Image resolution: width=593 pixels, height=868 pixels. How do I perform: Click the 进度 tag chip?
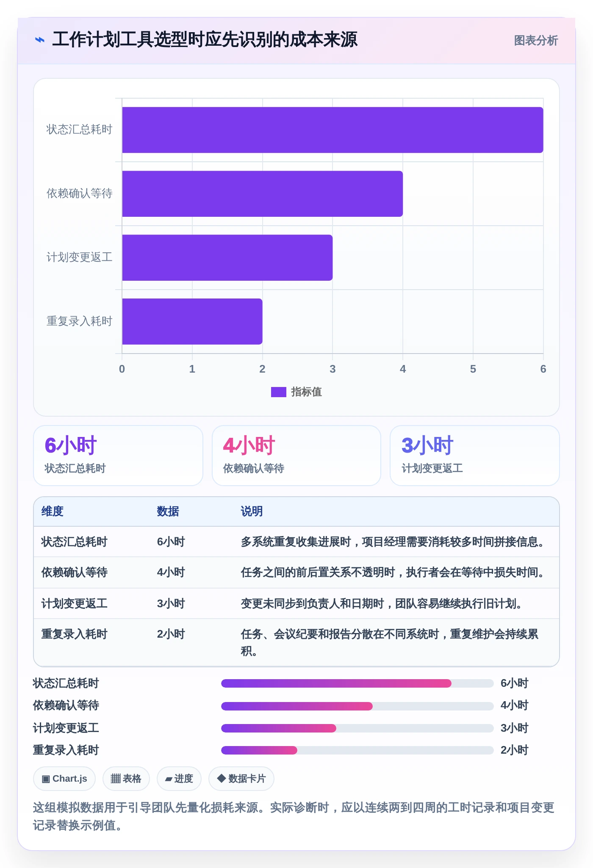179,779
